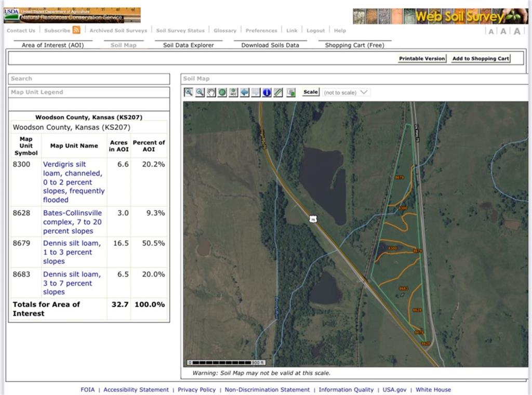
Task: Click the map layers icon
Action: coord(290,92)
